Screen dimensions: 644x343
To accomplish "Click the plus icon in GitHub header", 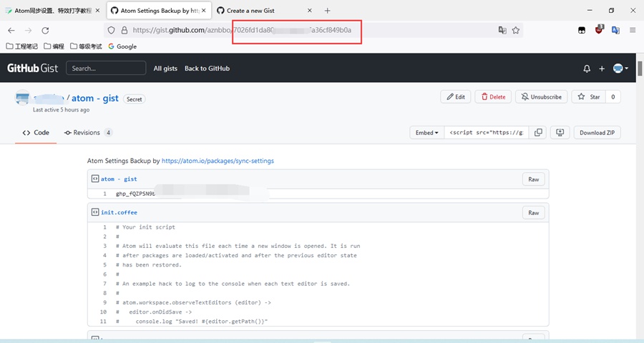I will pyautogui.click(x=602, y=69).
